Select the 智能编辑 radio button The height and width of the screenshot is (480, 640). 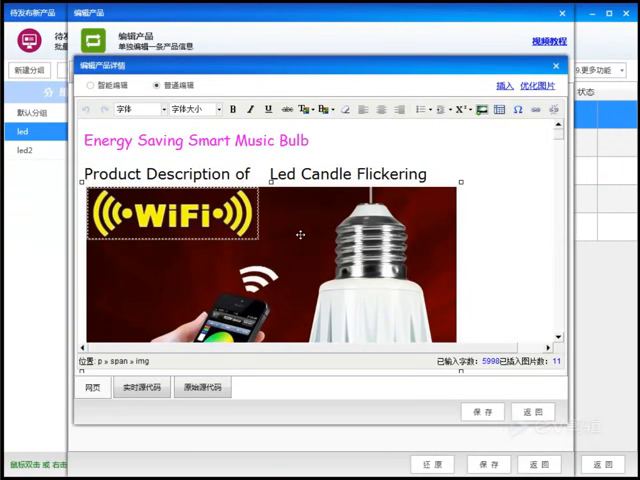(x=90, y=85)
